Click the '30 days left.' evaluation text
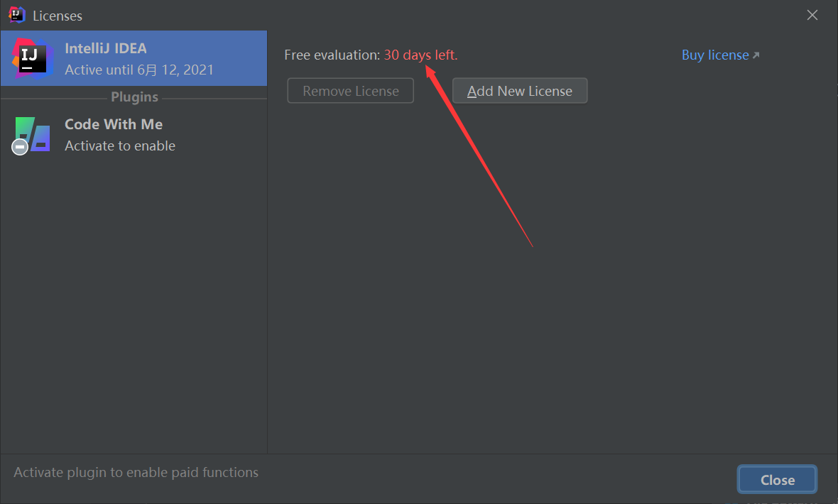Viewport: 838px width, 504px height. pyautogui.click(x=420, y=55)
